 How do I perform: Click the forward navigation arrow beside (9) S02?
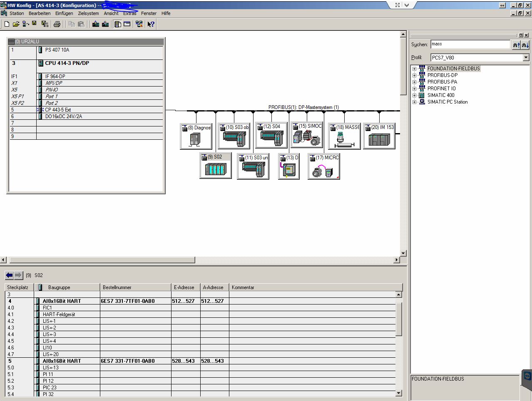tap(18, 275)
